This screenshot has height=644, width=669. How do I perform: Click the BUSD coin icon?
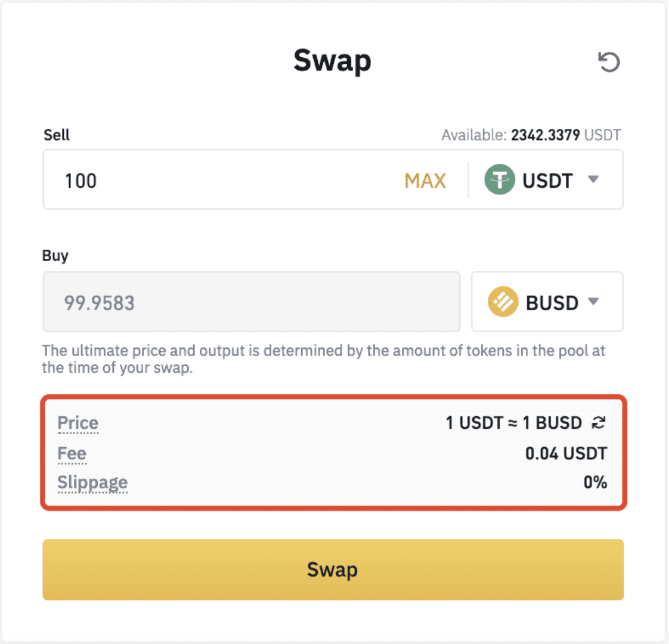point(503,302)
